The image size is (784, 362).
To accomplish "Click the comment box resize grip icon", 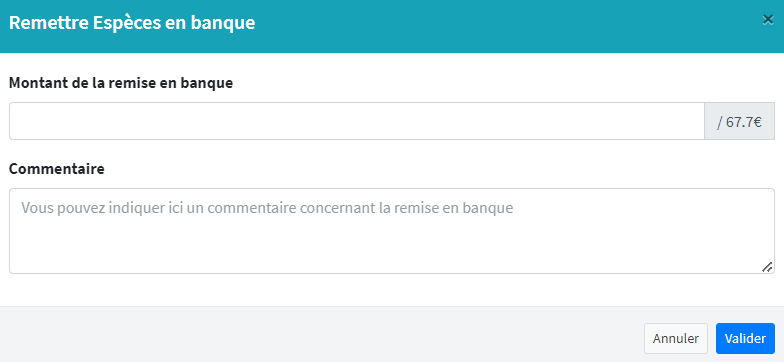I will tap(766, 268).
